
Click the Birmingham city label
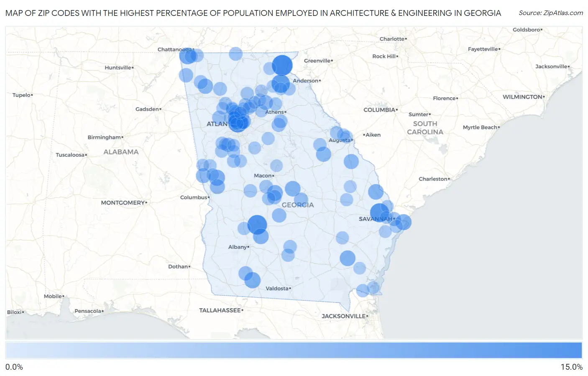104,137
